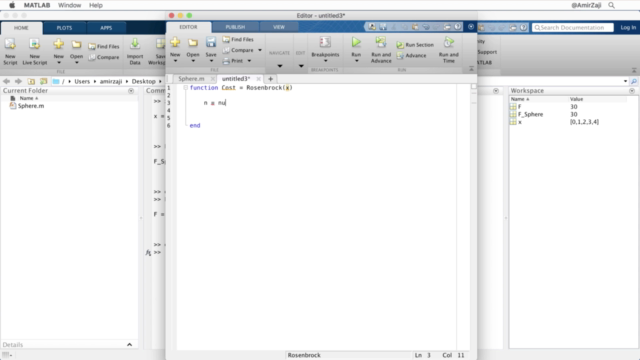Viewport: 640px width, 360px height.
Task: Click Open folder icon on Home tab
Action: click(76, 44)
